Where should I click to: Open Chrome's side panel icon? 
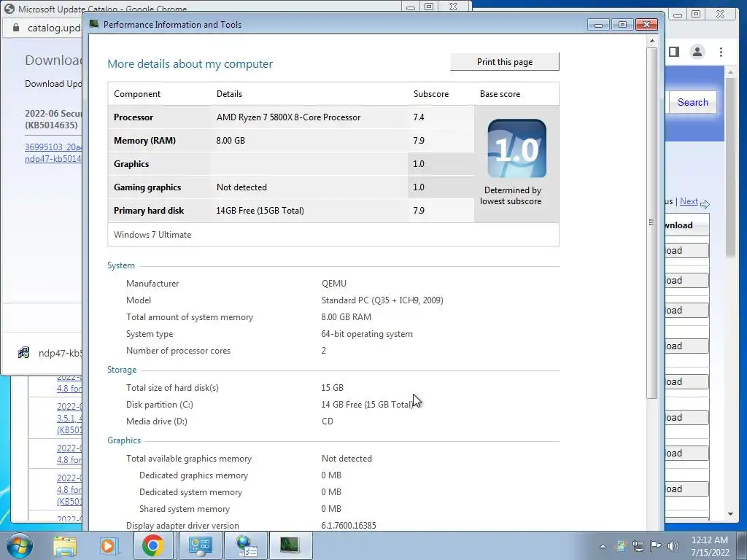673,52
